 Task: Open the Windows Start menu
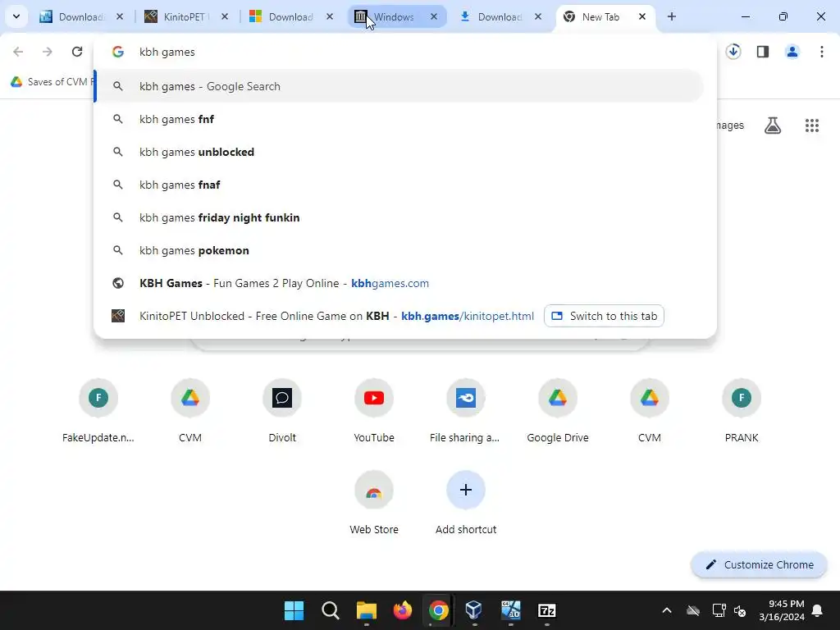click(294, 610)
